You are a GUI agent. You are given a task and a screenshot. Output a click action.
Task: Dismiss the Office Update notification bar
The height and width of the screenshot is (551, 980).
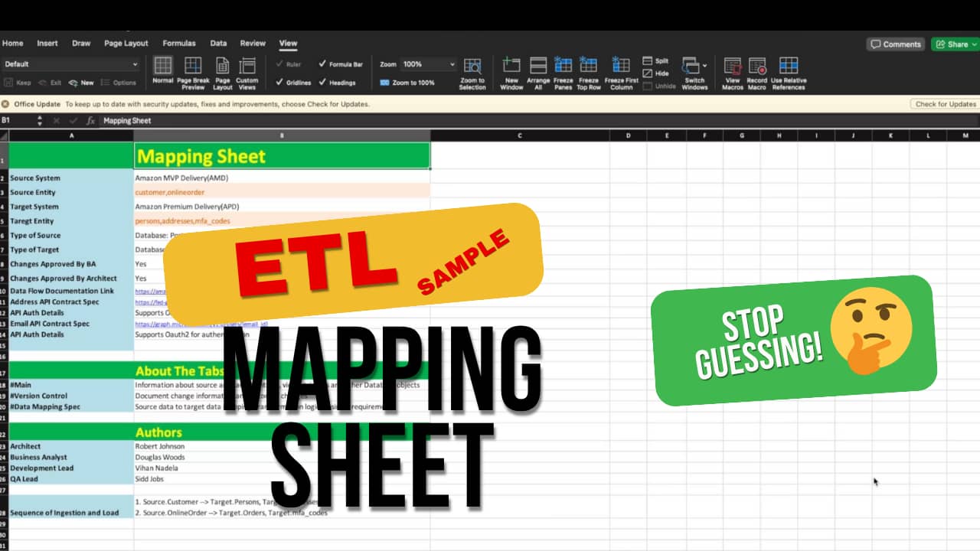tap(5, 104)
